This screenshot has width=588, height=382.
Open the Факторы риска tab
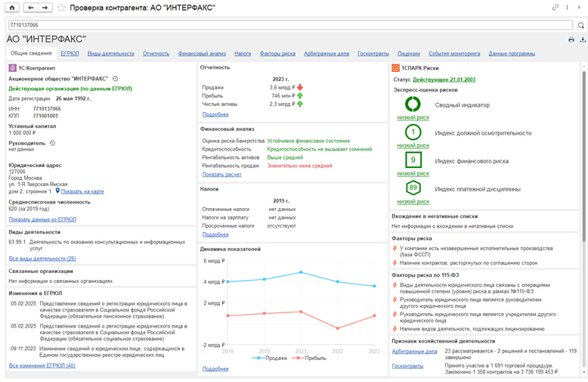[x=277, y=54]
